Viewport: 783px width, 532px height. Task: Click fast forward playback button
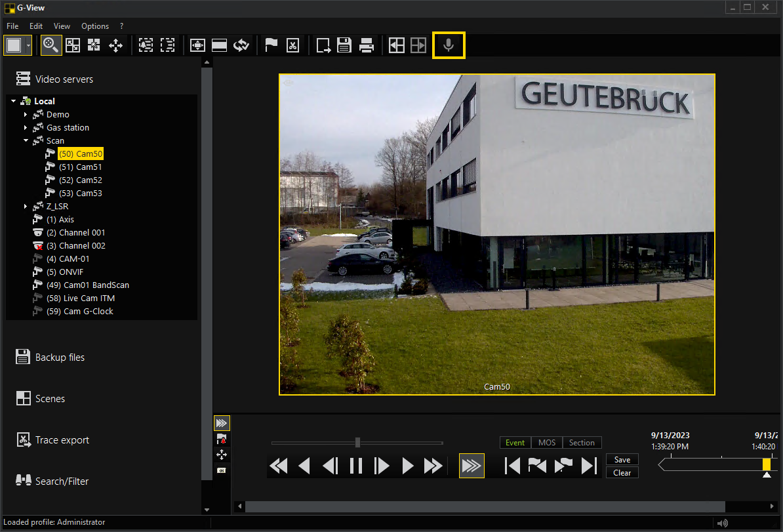(433, 466)
